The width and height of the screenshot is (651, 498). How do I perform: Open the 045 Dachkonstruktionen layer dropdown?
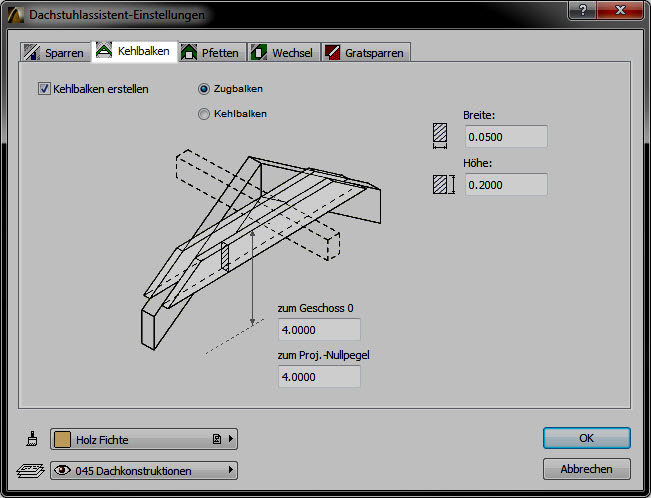pos(144,471)
